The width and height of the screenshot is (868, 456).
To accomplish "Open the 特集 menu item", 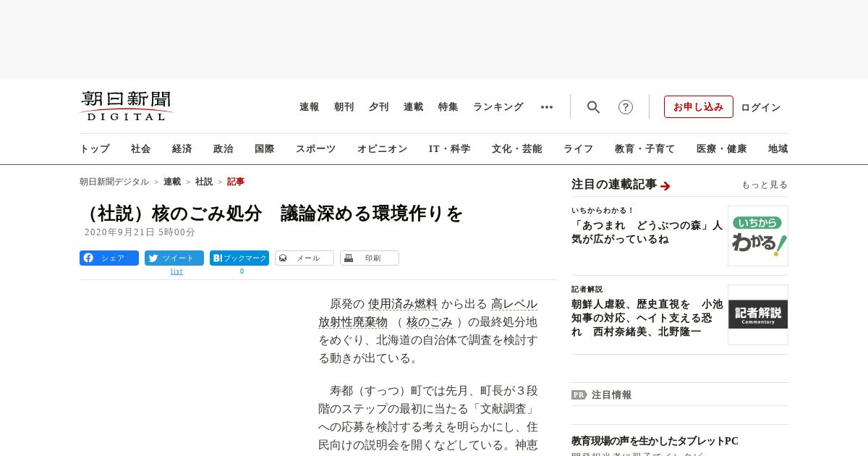I will pyautogui.click(x=448, y=107).
